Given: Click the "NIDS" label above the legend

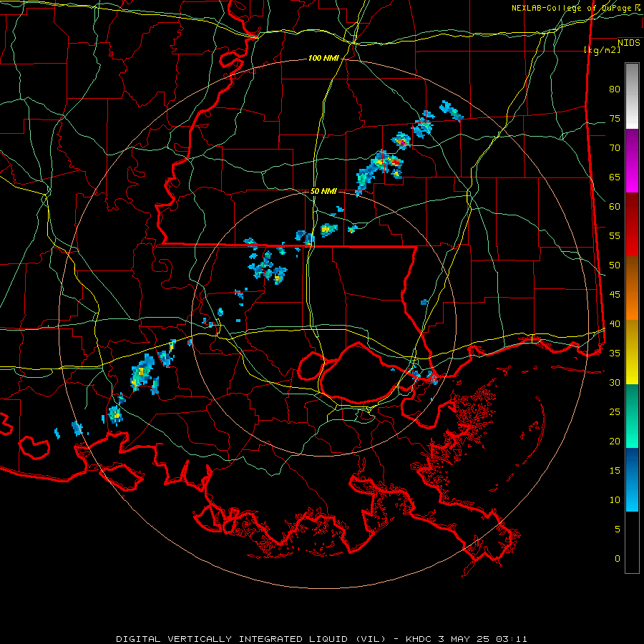Looking at the screenshot, I should click(x=628, y=42).
